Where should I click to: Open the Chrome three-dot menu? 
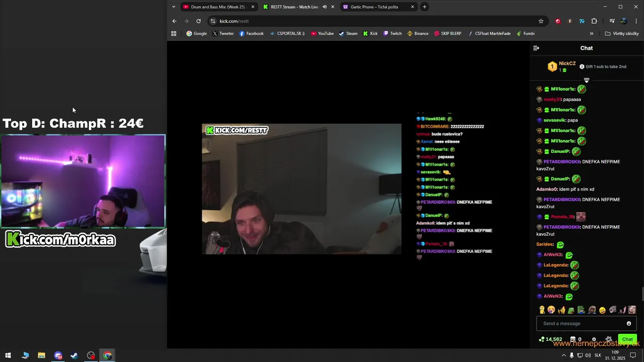point(636,21)
